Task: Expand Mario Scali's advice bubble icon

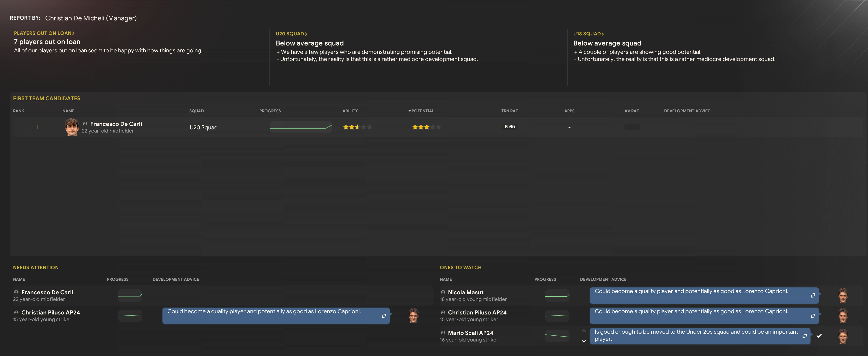Action: [x=804, y=336]
